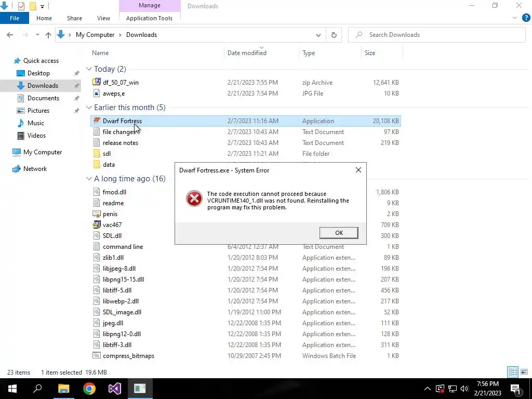Screen dimensions: 532x399
Task: Switch to the Share ribbon tab
Action: coord(74,18)
